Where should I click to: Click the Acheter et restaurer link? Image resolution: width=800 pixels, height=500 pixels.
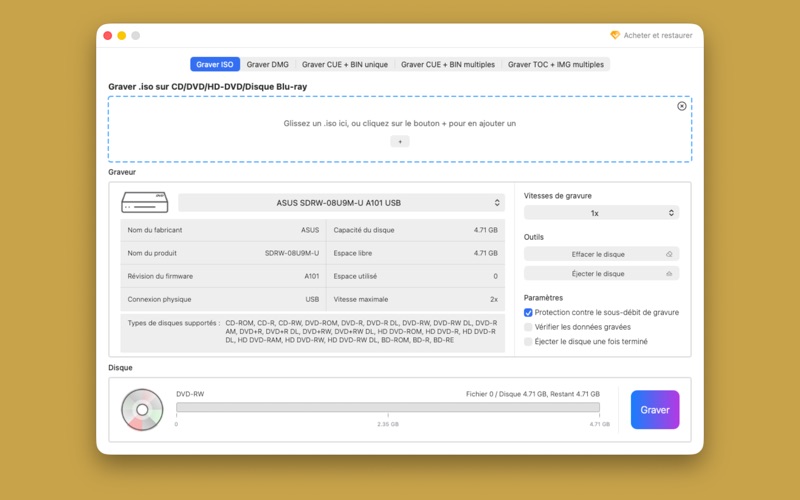[658, 35]
